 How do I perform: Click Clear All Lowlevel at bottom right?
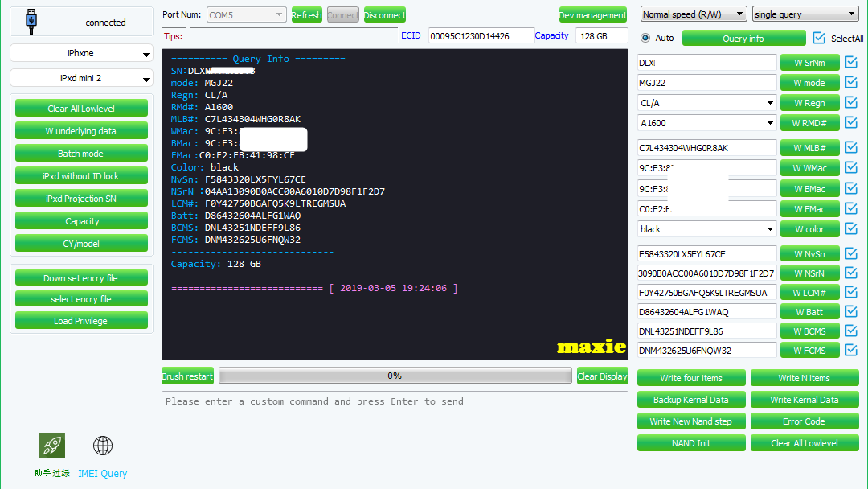click(805, 443)
